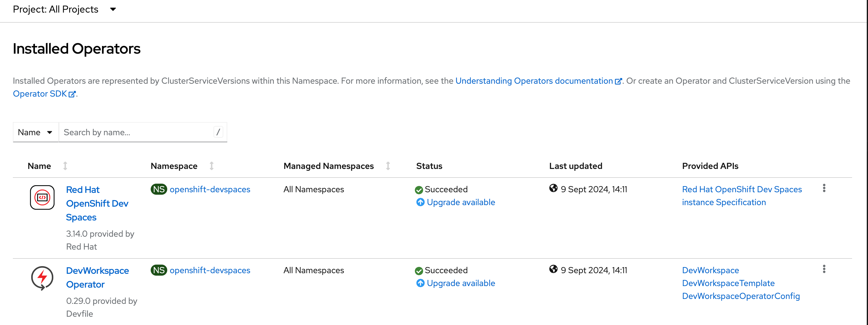The width and height of the screenshot is (868, 325).
Task: Open the Name filter type dropdown
Action: tap(36, 132)
